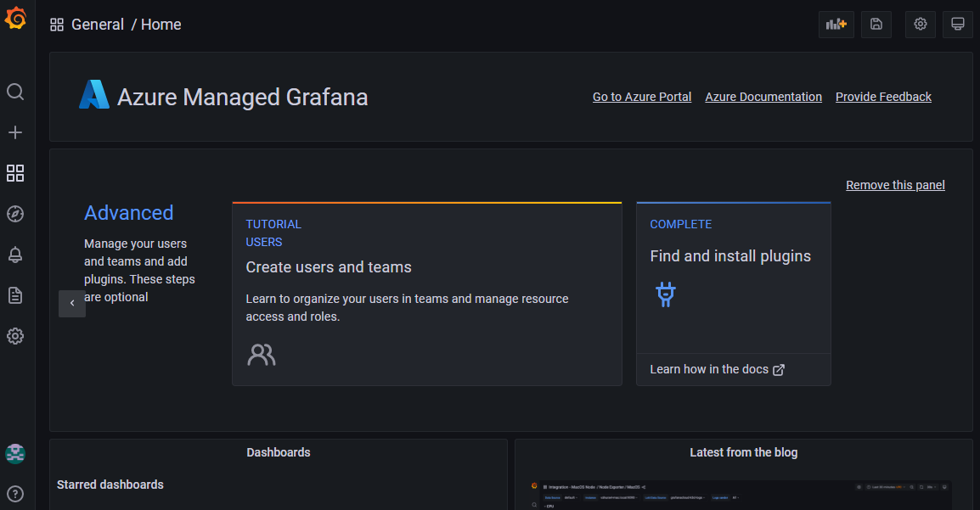Open dashboard settings gear in top bar
The width and height of the screenshot is (980, 510).
click(x=920, y=25)
